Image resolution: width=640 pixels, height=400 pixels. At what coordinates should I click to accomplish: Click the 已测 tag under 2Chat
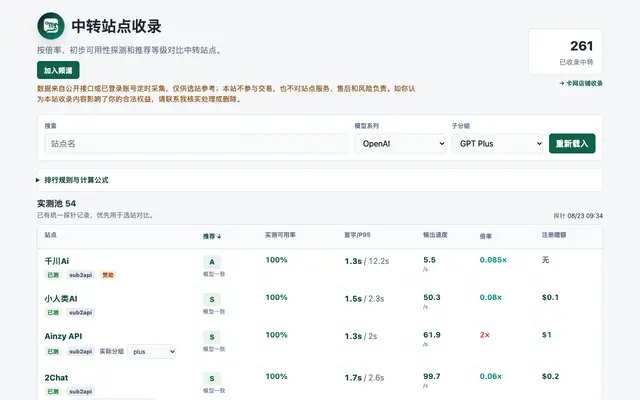click(x=53, y=391)
